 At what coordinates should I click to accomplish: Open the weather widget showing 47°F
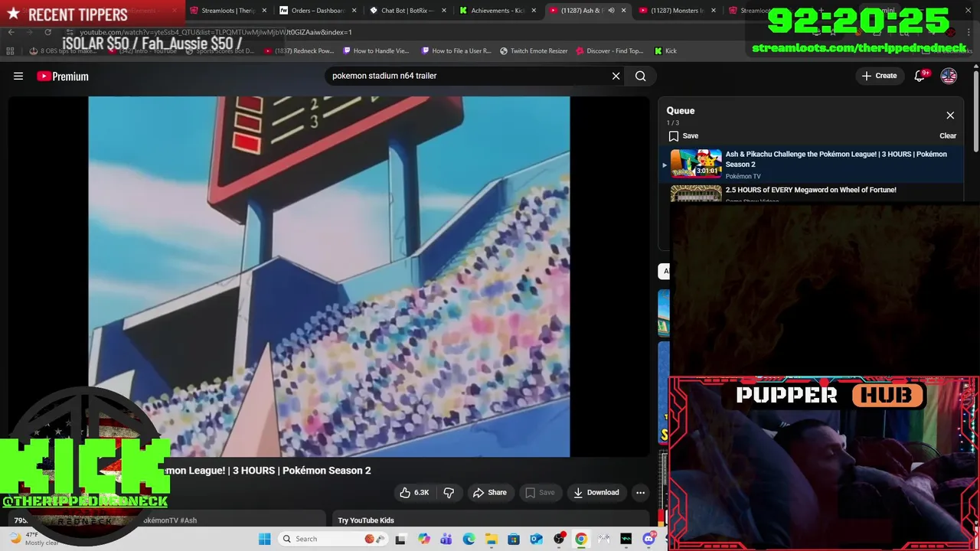[x=34, y=539]
